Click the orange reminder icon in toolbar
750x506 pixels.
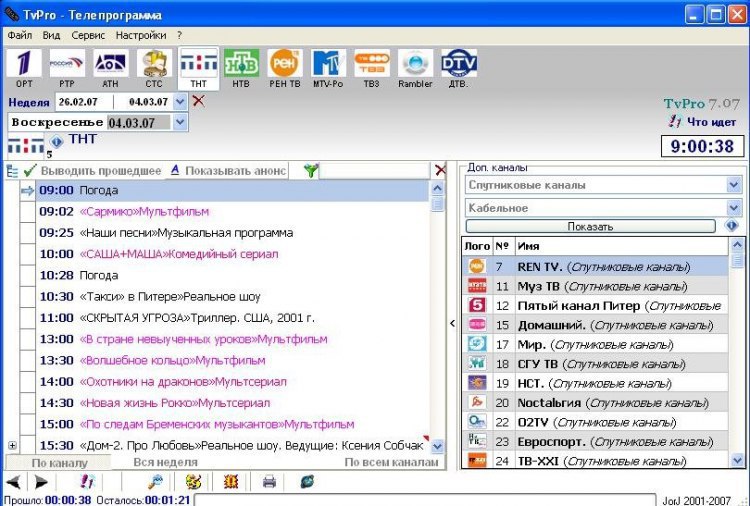(231, 482)
